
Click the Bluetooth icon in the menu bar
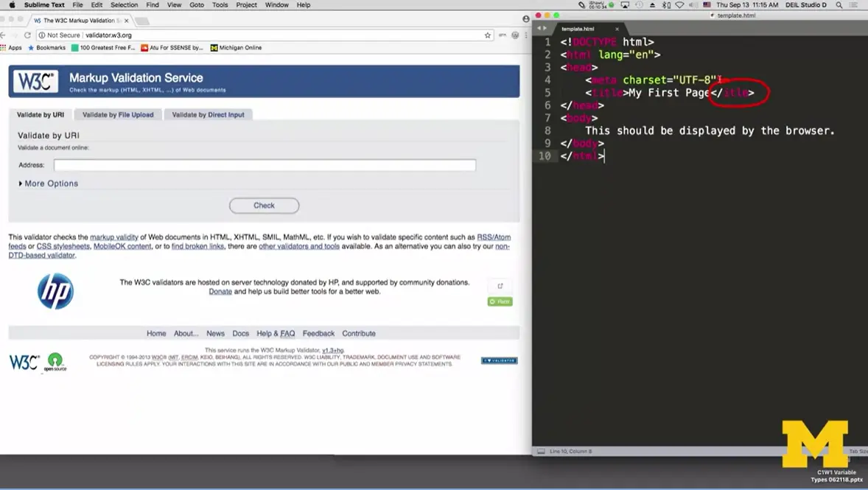662,5
